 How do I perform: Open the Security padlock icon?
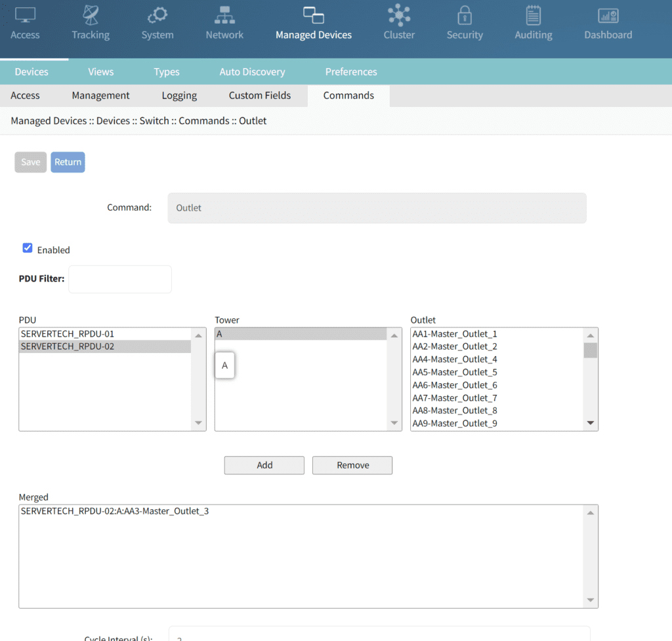(x=465, y=15)
